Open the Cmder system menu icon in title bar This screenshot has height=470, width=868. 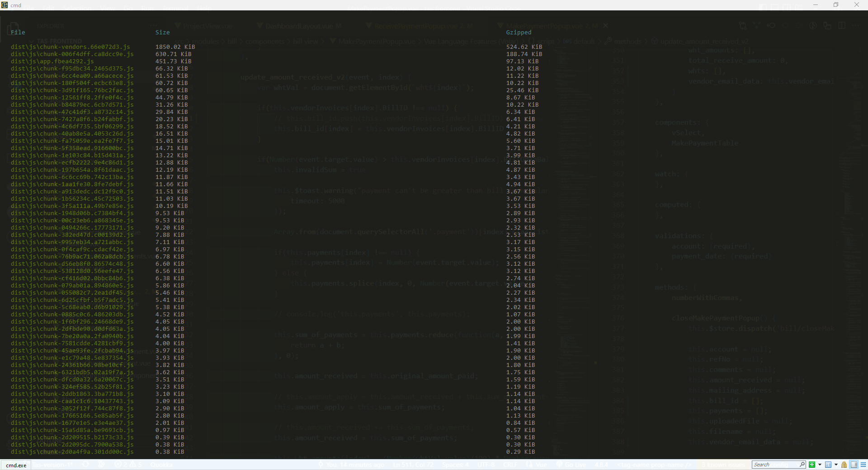pyautogui.click(x=5, y=5)
